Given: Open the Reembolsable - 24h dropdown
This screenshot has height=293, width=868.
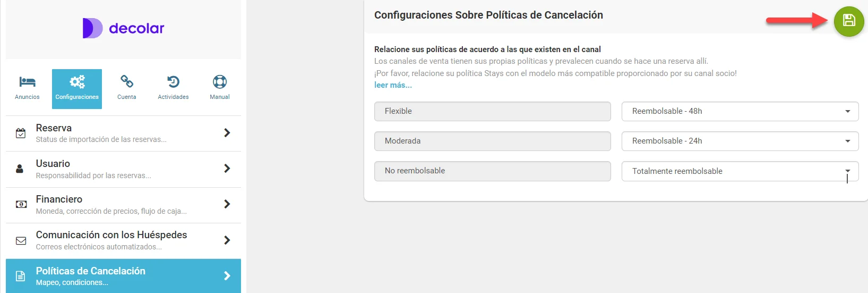Looking at the screenshot, I should 740,141.
